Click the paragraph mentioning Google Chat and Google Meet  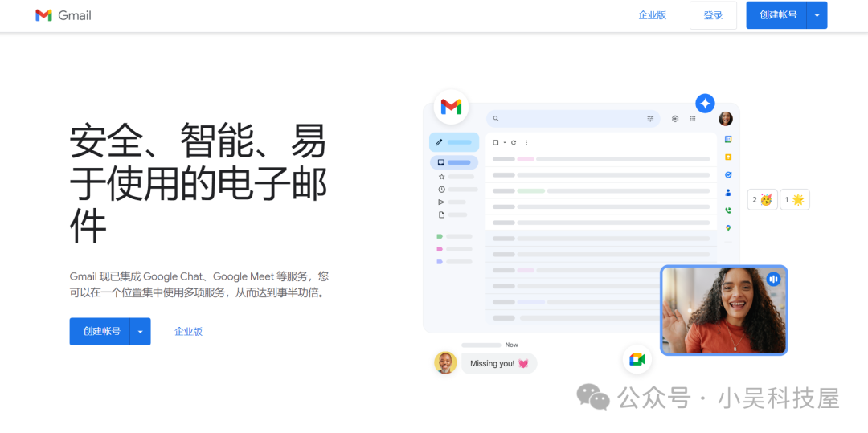pyautogui.click(x=199, y=284)
